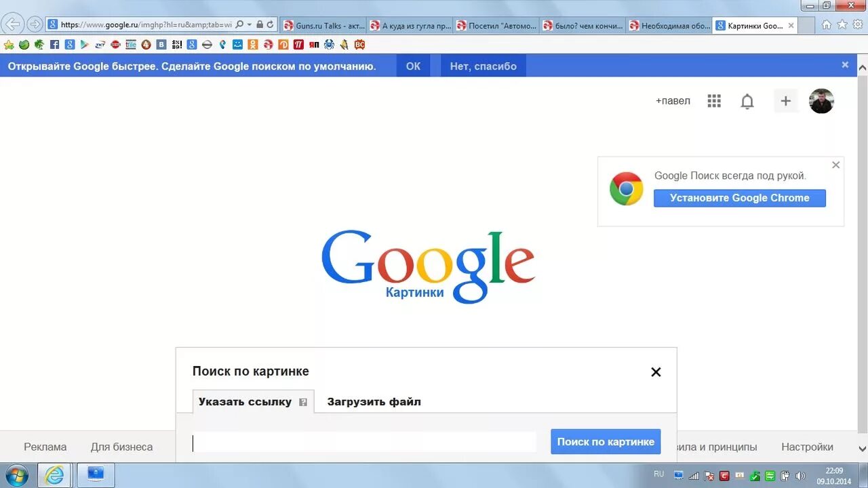
Task: Click the search magnifier in address bar
Action: click(x=239, y=24)
